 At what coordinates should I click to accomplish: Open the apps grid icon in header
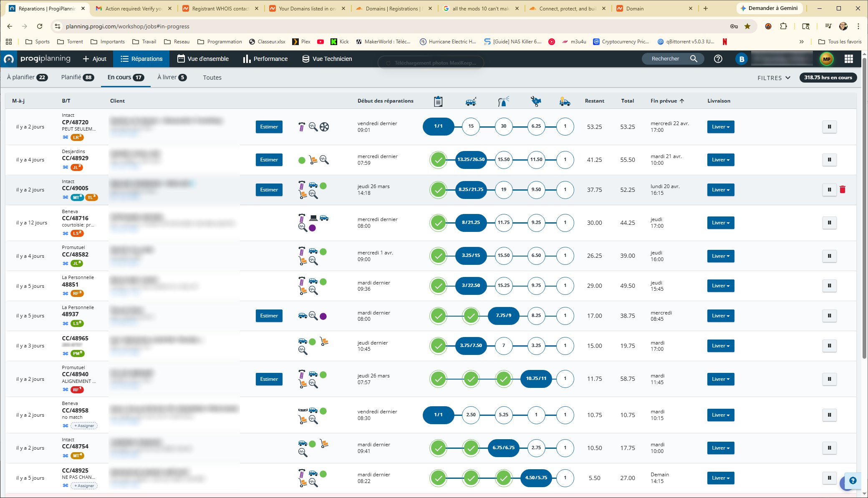tap(848, 59)
